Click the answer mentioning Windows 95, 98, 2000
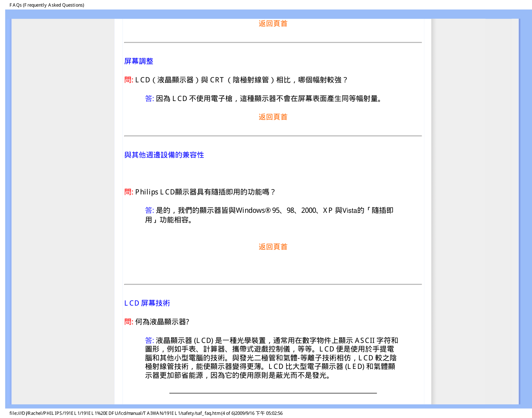The image size is (532, 418). click(x=269, y=215)
